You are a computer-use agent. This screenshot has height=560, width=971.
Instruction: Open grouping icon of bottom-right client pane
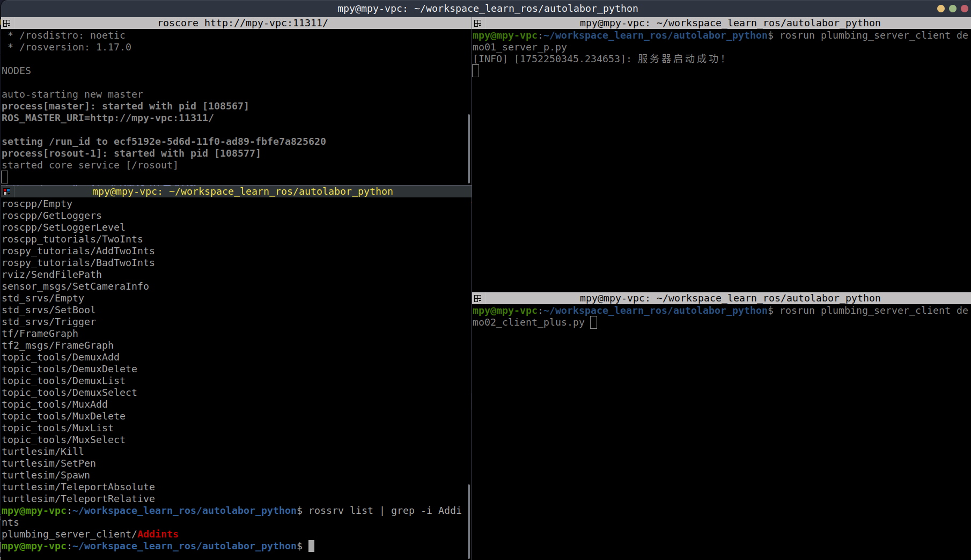(477, 298)
